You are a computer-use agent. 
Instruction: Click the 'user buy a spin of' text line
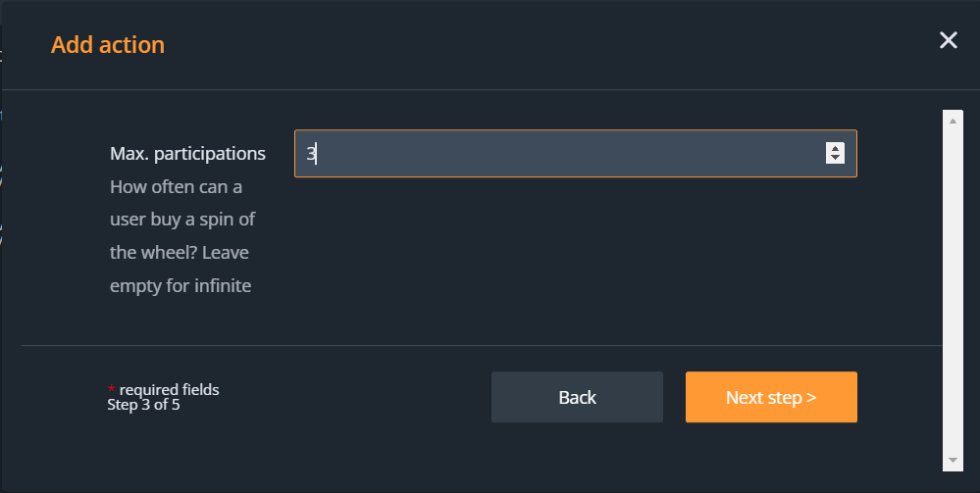click(182, 220)
